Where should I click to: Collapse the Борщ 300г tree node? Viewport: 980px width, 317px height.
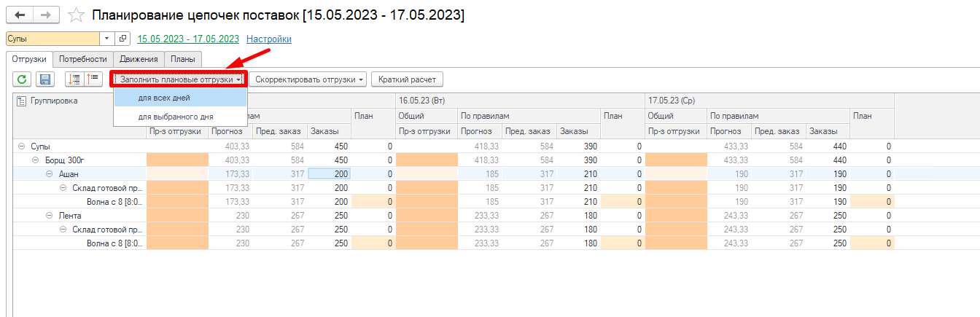pyautogui.click(x=34, y=160)
